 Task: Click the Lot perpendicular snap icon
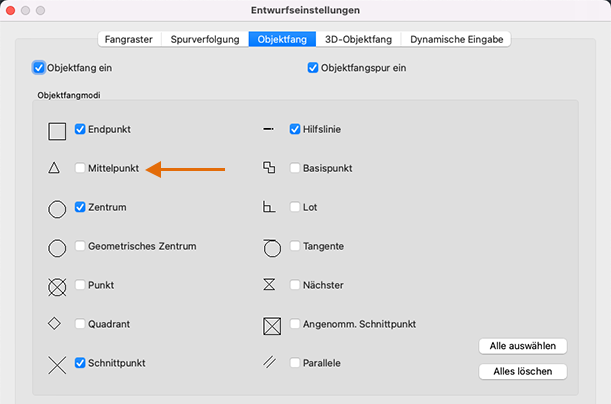[268, 208]
